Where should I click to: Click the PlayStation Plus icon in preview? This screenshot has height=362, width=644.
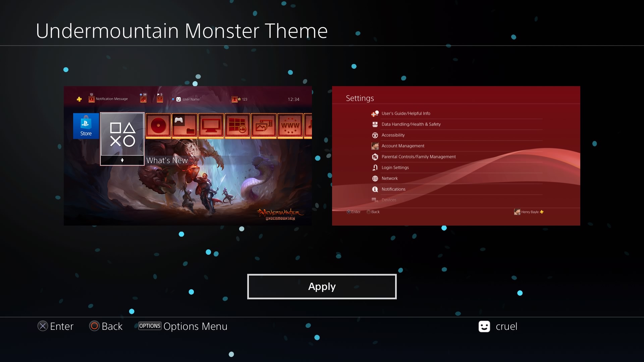tap(79, 99)
